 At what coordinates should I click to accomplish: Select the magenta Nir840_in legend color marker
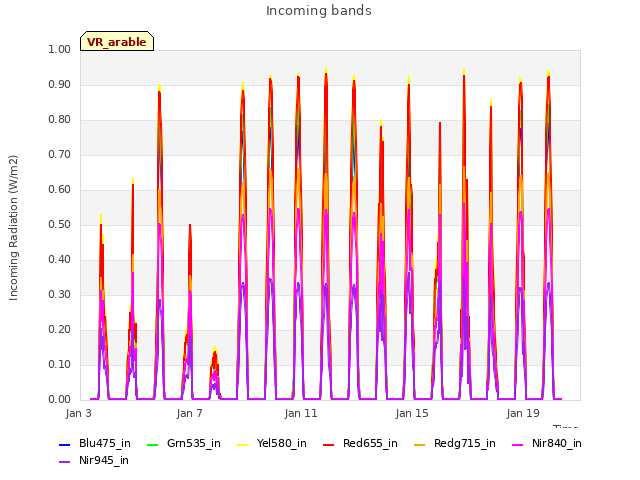518,444
